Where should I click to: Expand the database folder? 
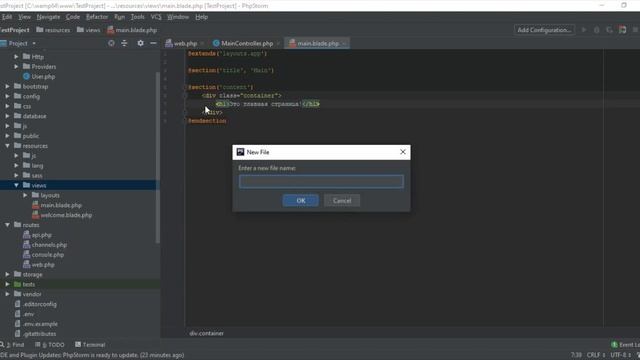7,116
